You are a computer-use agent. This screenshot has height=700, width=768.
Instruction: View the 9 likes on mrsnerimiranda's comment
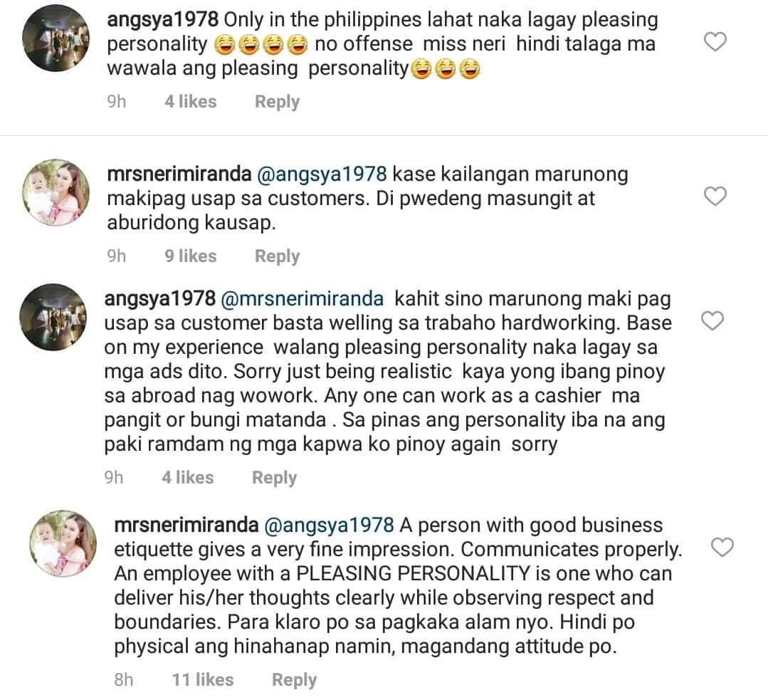pyautogui.click(x=191, y=256)
